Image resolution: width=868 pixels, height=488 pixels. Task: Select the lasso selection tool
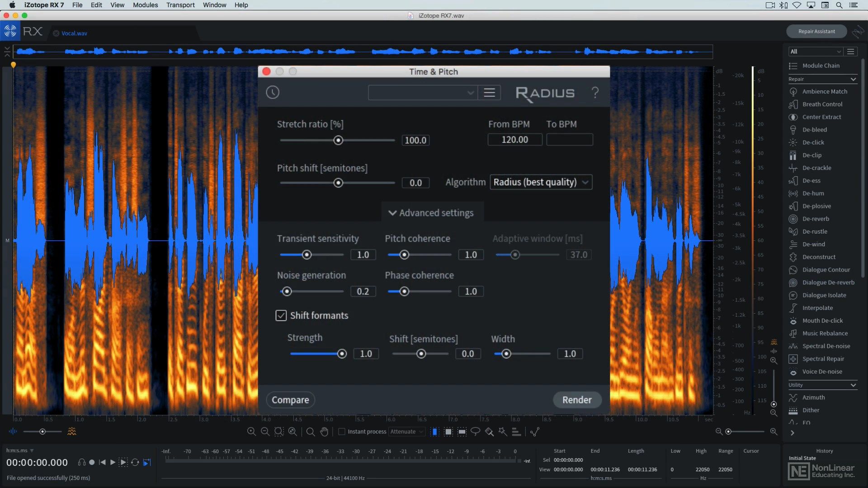pyautogui.click(x=475, y=432)
